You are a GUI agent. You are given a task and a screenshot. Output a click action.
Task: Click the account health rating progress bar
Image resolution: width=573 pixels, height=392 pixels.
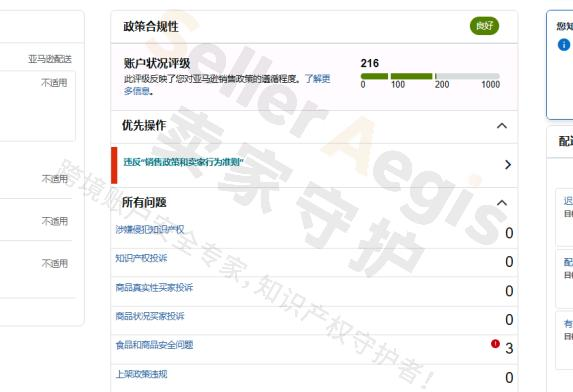(430, 76)
